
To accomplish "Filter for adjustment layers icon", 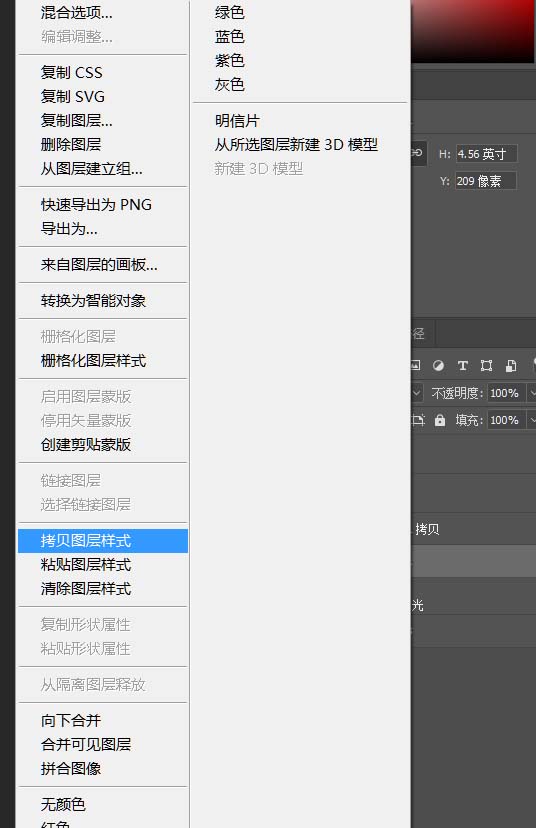I will click(x=438, y=365).
